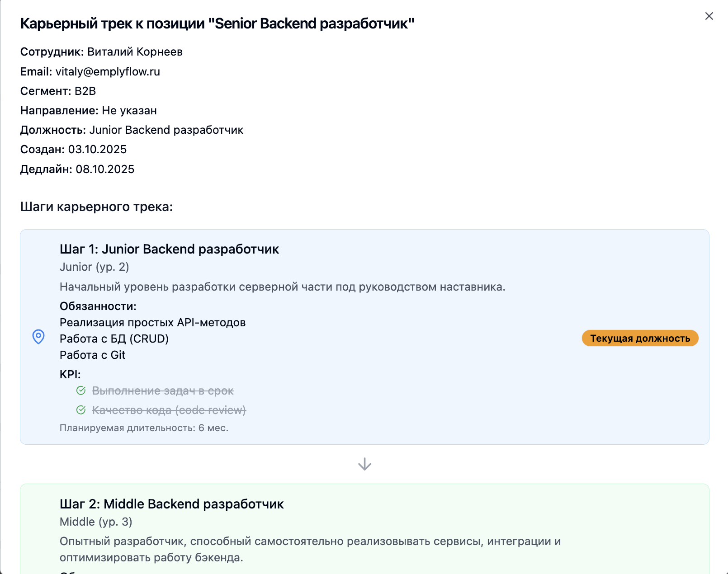Click the deadline date 08.10.2025
728x574 pixels.
pyautogui.click(x=105, y=169)
